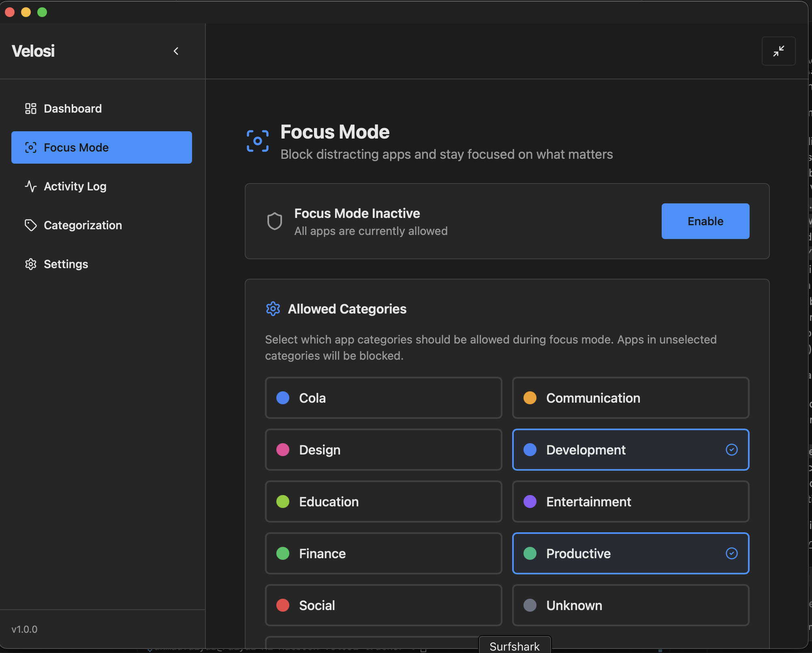Image resolution: width=812 pixels, height=653 pixels.
Task: Allow the Finance category
Action: [384, 553]
